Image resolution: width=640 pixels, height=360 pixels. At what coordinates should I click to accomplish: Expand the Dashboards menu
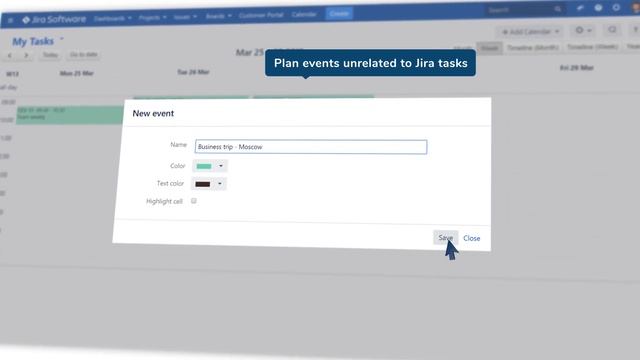pyautogui.click(x=113, y=18)
